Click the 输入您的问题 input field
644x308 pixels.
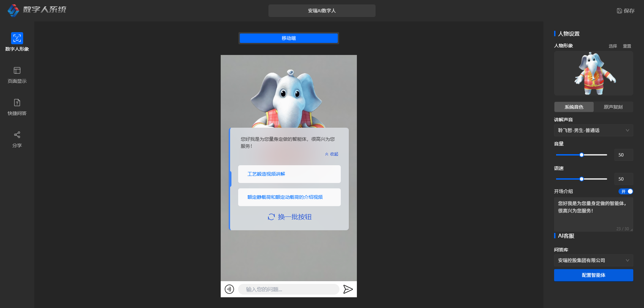288,289
